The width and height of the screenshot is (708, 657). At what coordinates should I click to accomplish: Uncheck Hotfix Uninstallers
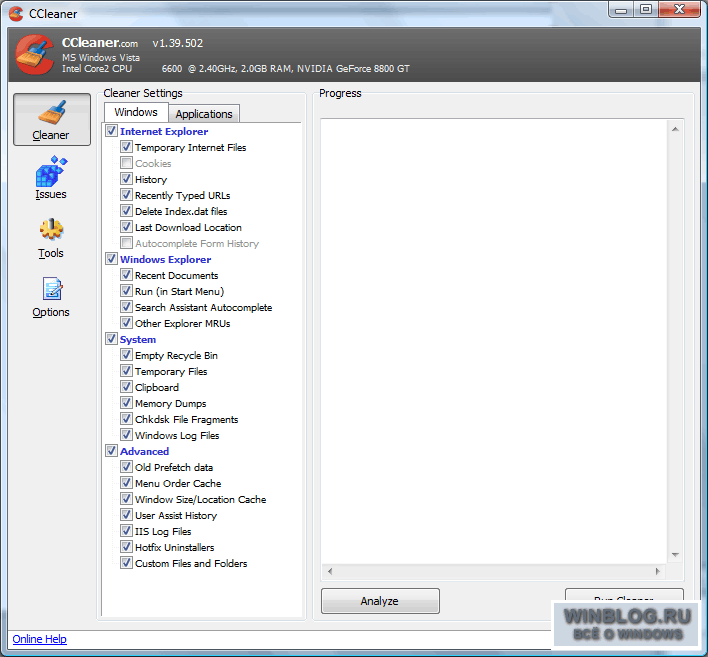click(126, 547)
